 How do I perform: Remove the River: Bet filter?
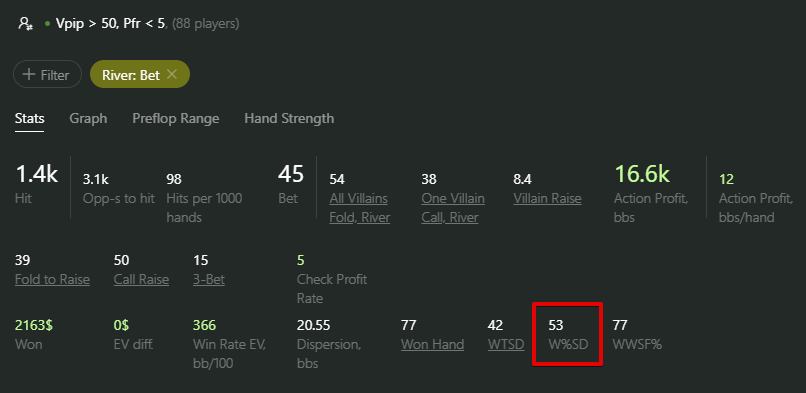(172, 74)
